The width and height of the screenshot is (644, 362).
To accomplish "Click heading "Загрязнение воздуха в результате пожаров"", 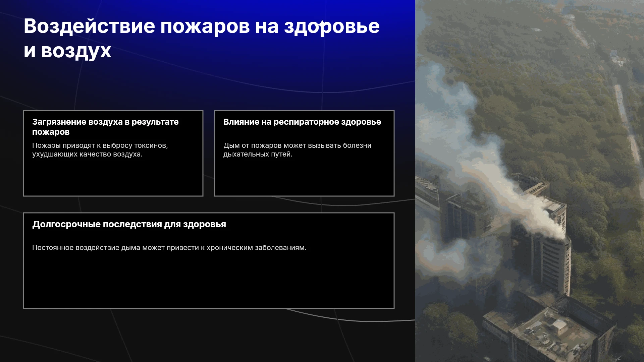I will [x=105, y=127].
